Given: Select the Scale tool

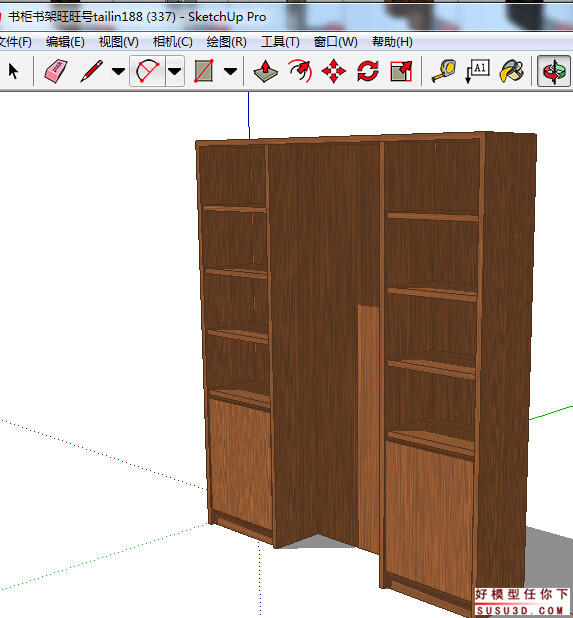Looking at the screenshot, I should pos(401,71).
